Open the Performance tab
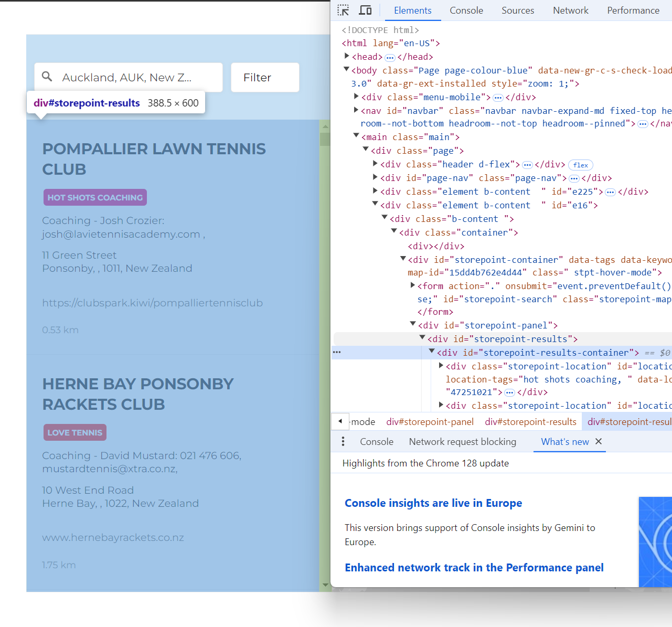The width and height of the screenshot is (672, 627). coord(633,10)
